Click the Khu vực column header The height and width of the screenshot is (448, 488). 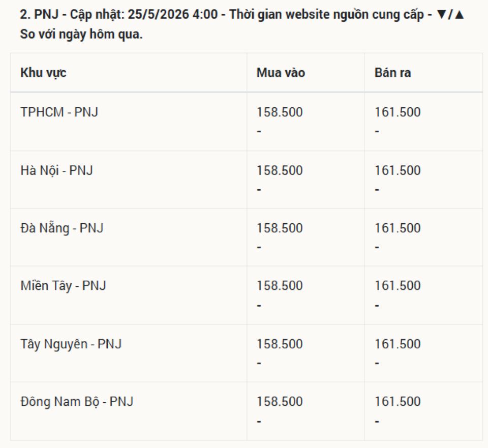point(43,73)
